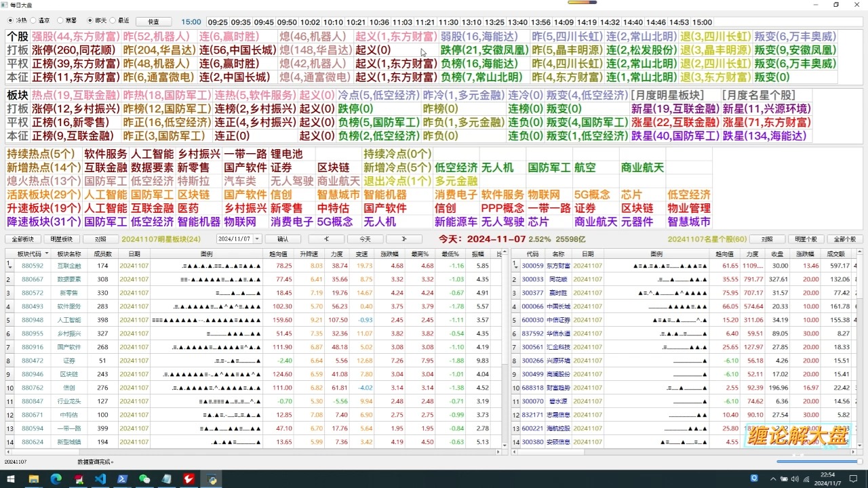Switch to the 14:53 time snapshot

click(679, 22)
